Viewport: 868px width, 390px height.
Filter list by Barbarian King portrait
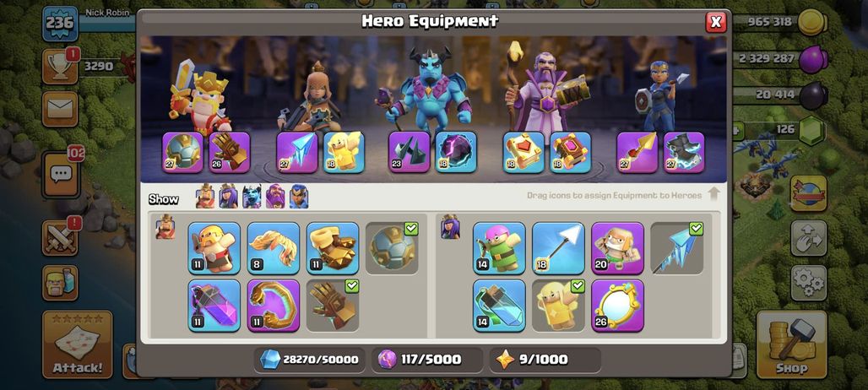point(205,197)
